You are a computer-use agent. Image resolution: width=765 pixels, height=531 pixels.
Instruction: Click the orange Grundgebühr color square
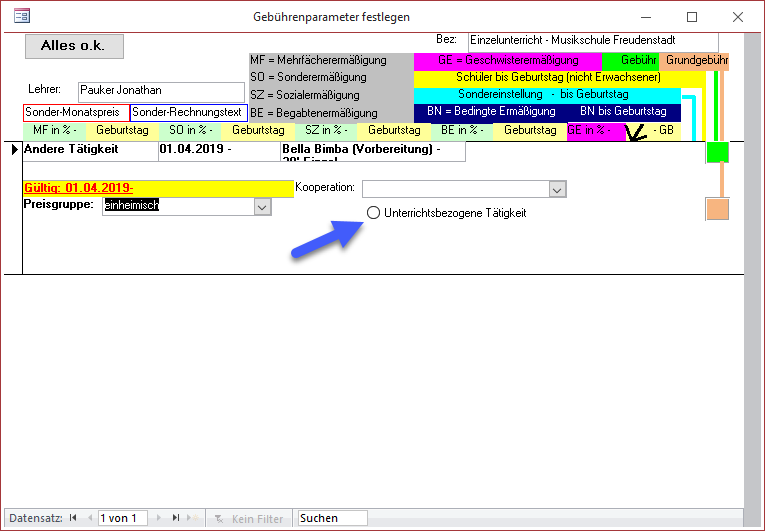(x=717, y=209)
